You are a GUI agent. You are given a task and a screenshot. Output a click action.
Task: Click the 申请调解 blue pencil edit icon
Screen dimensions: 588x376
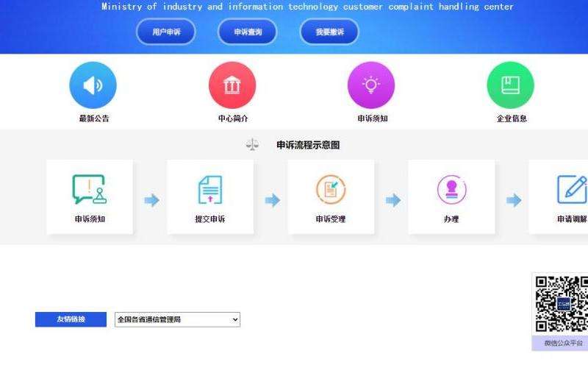pyautogui.click(x=571, y=190)
